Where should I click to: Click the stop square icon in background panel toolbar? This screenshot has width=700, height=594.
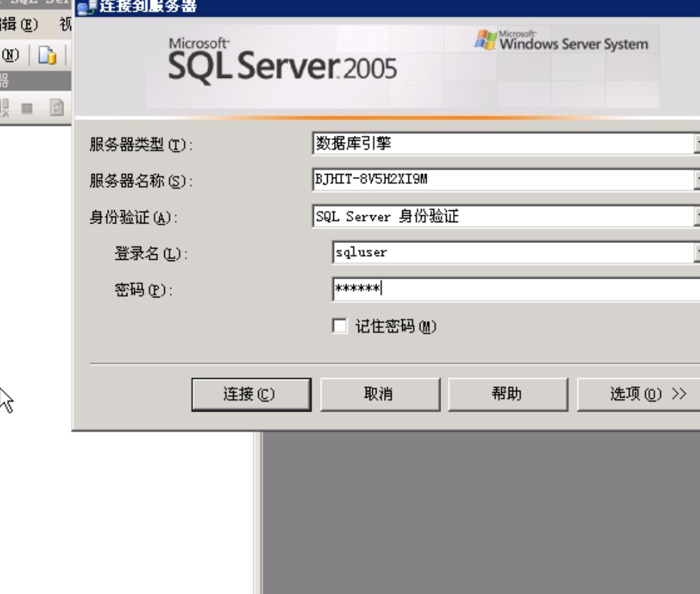tap(27, 108)
